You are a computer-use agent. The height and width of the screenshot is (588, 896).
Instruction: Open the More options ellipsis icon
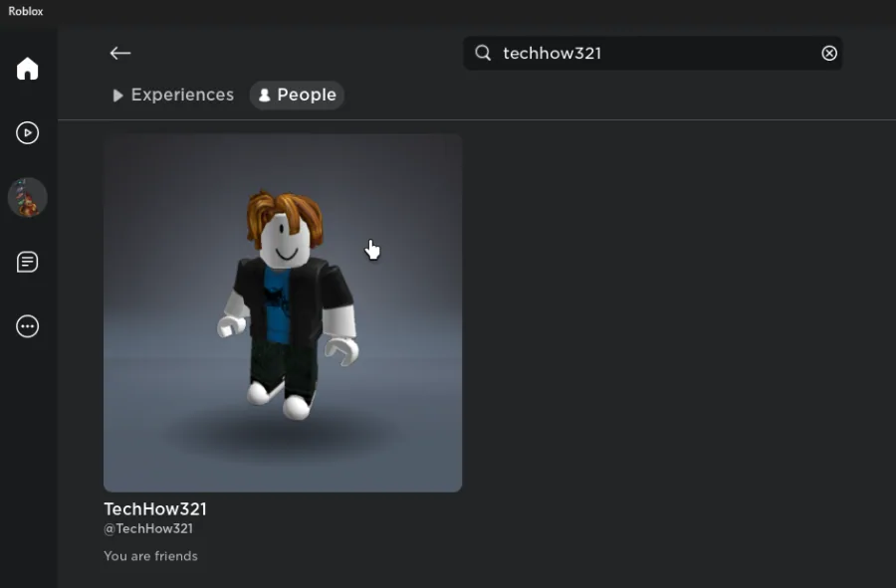click(x=28, y=326)
